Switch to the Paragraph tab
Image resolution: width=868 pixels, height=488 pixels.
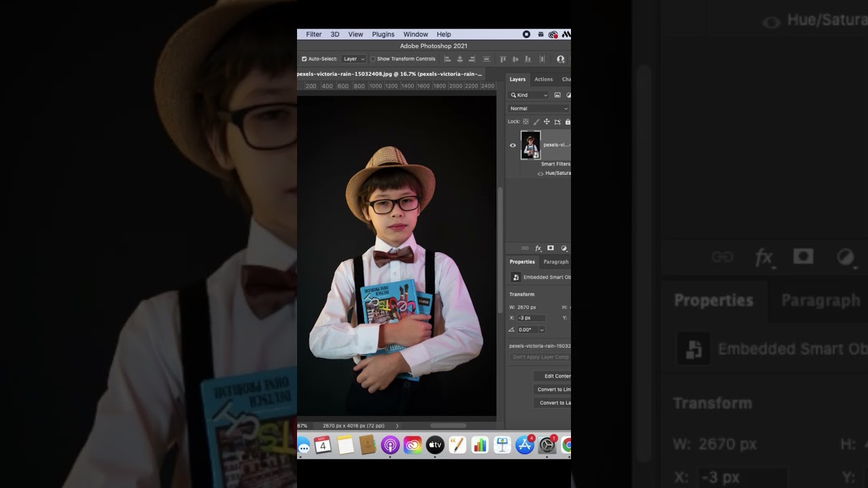(x=555, y=262)
